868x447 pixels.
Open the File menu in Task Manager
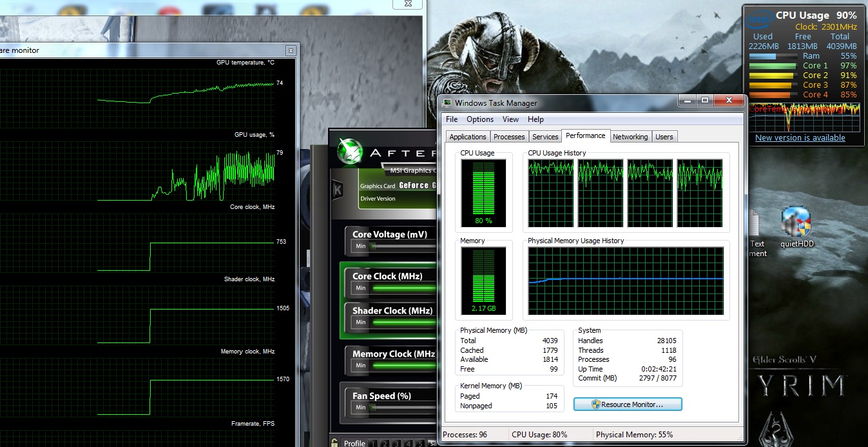pos(452,119)
